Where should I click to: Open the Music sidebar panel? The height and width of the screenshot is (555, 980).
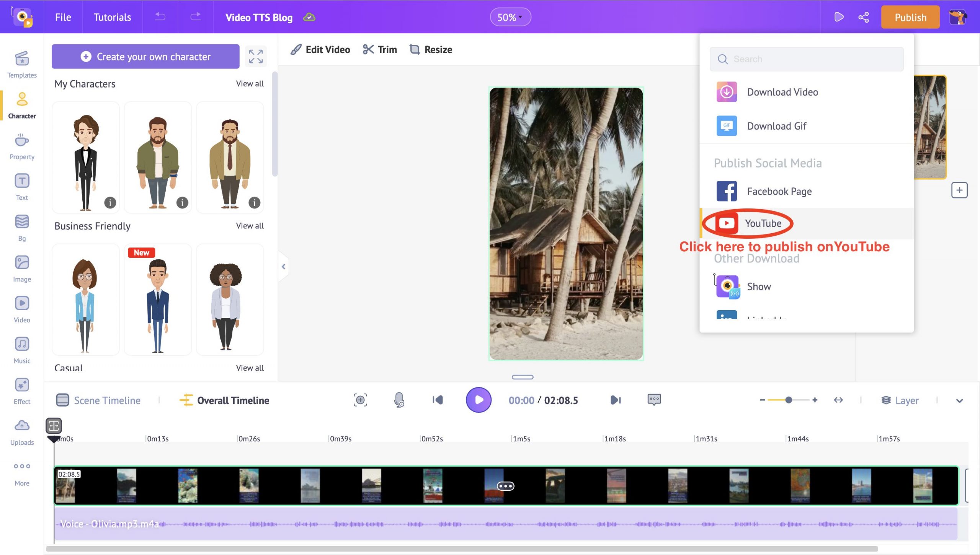coord(22,350)
